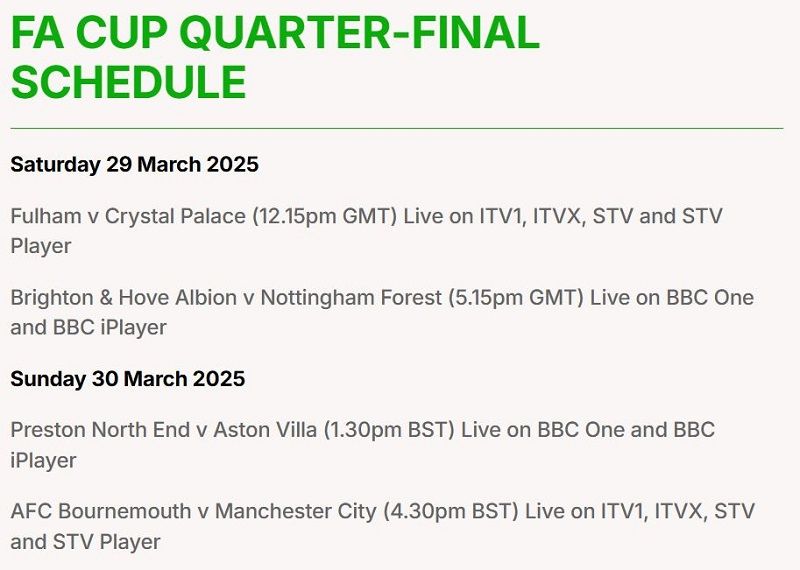Click the Aston Villa team name
Image resolution: width=800 pixels, height=570 pixels.
pos(265,430)
